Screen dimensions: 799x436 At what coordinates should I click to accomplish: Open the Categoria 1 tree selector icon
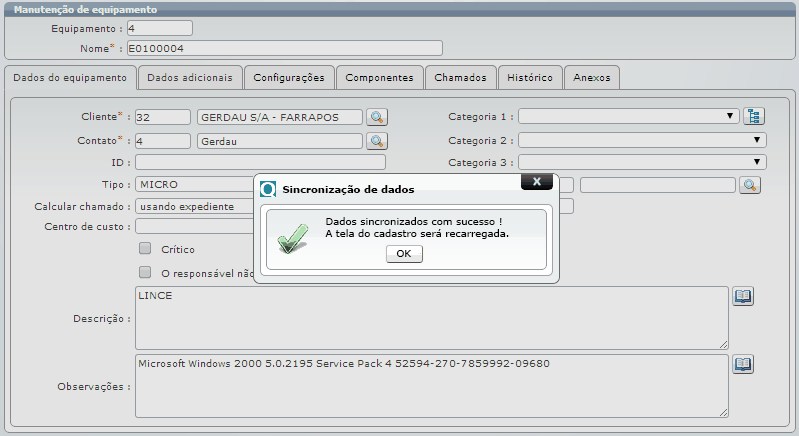pyautogui.click(x=755, y=117)
